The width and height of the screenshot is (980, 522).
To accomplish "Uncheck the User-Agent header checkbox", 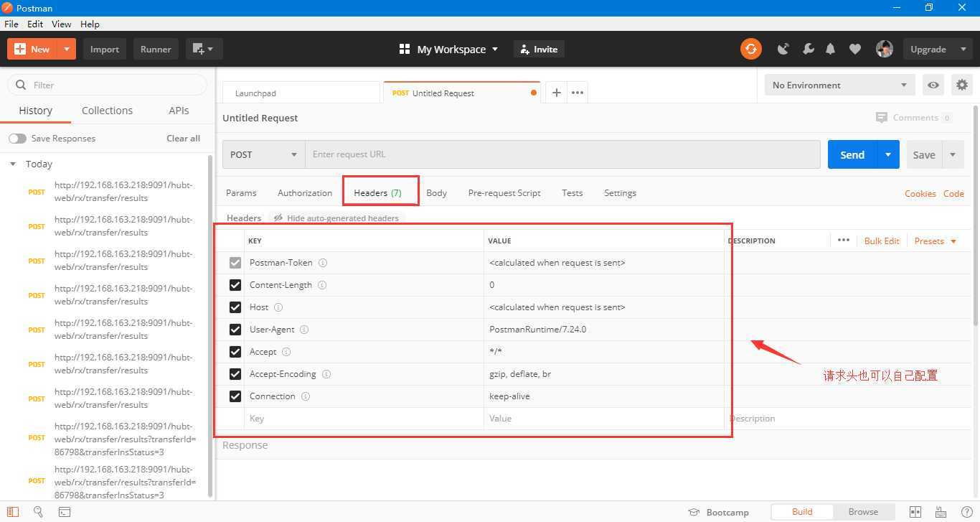I will tap(235, 330).
